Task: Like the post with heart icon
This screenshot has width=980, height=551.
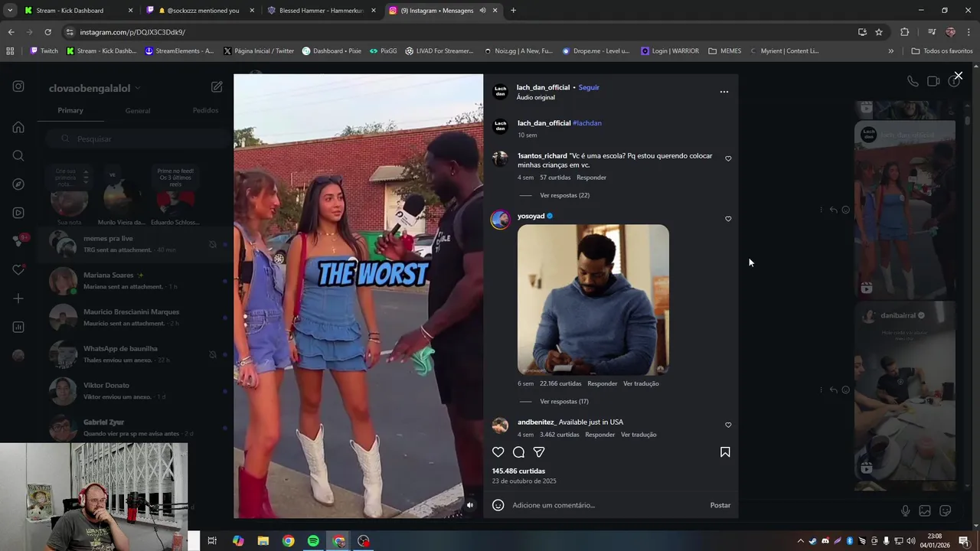Action: click(498, 452)
